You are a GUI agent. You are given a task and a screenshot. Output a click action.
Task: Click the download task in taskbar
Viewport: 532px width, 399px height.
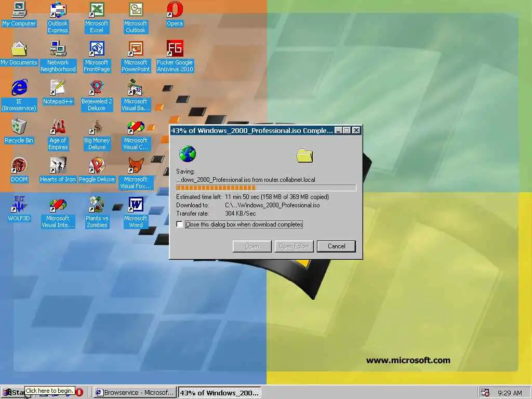(220, 393)
